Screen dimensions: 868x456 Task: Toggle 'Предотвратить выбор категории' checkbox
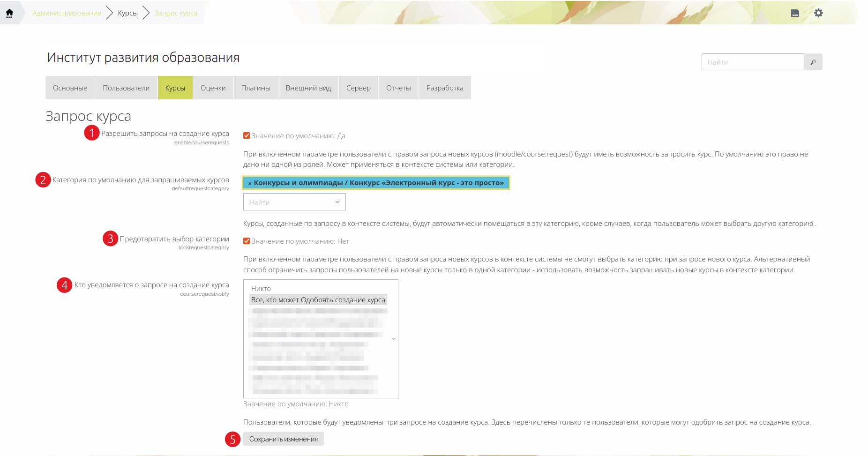(x=247, y=241)
